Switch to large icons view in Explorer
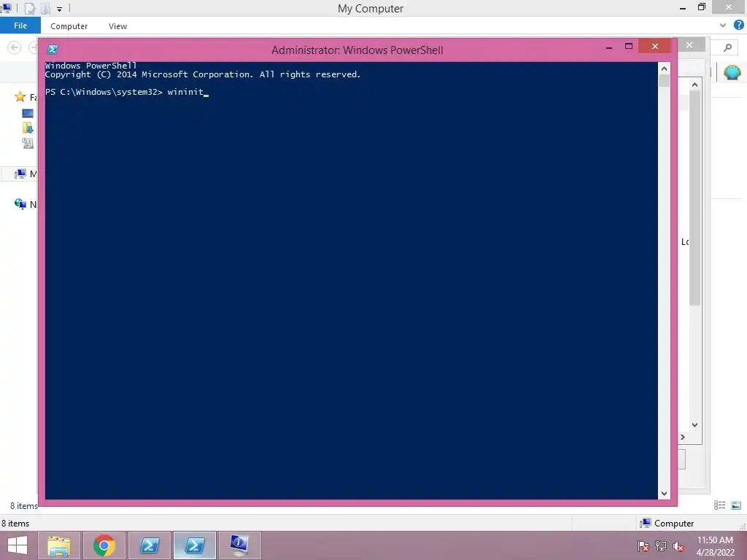 [x=736, y=505]
